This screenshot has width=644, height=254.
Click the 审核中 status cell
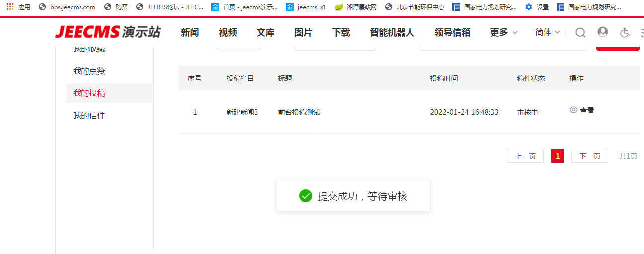point(528,112)
